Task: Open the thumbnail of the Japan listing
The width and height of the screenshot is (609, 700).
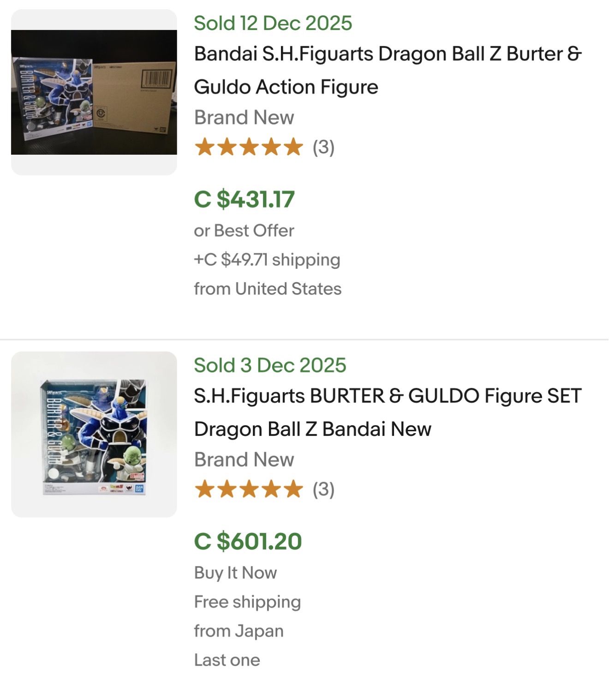Action: coord(94,434)
